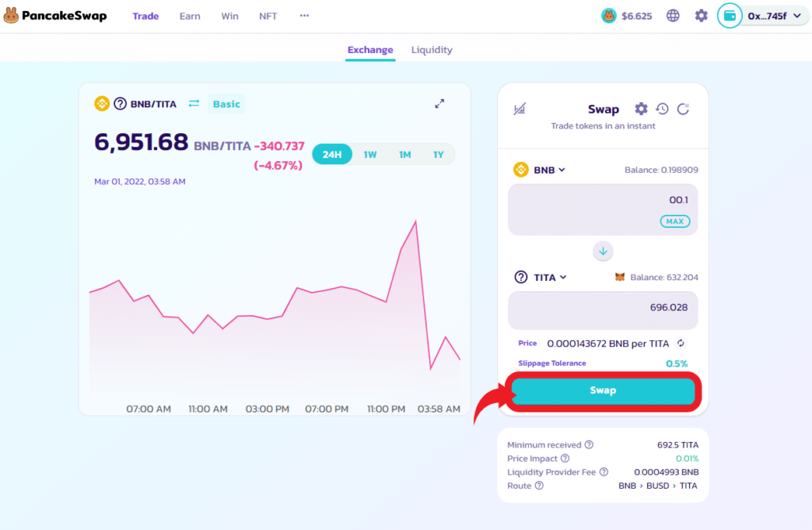
Task: Refresh the swap quote
Action: (x=683, y=109)
